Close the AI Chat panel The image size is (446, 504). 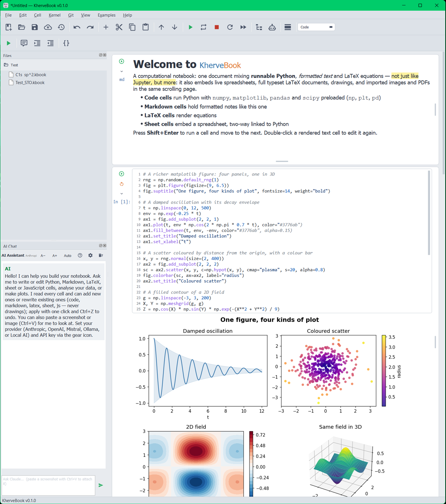(105, 246)
